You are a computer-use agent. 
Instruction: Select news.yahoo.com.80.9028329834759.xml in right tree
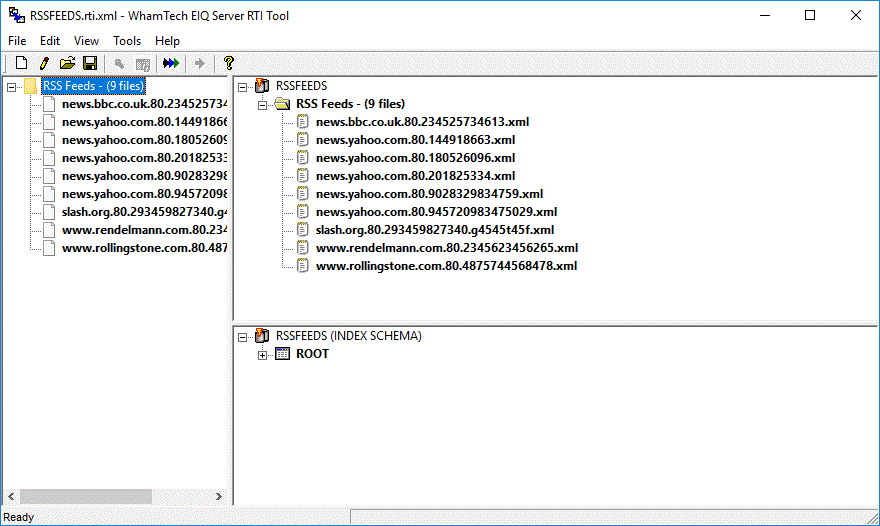429,193
